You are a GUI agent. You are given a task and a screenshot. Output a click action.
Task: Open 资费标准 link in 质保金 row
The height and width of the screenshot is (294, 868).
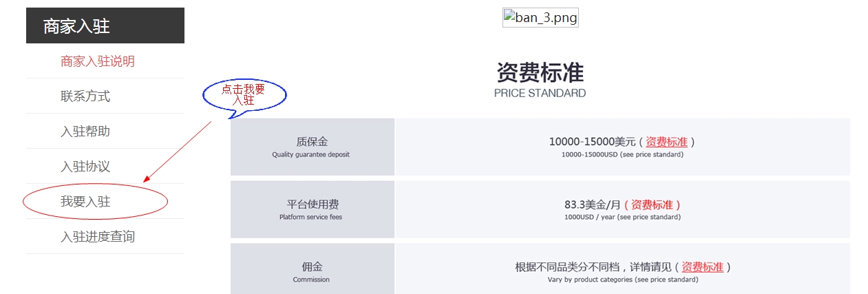coord(666,142)
